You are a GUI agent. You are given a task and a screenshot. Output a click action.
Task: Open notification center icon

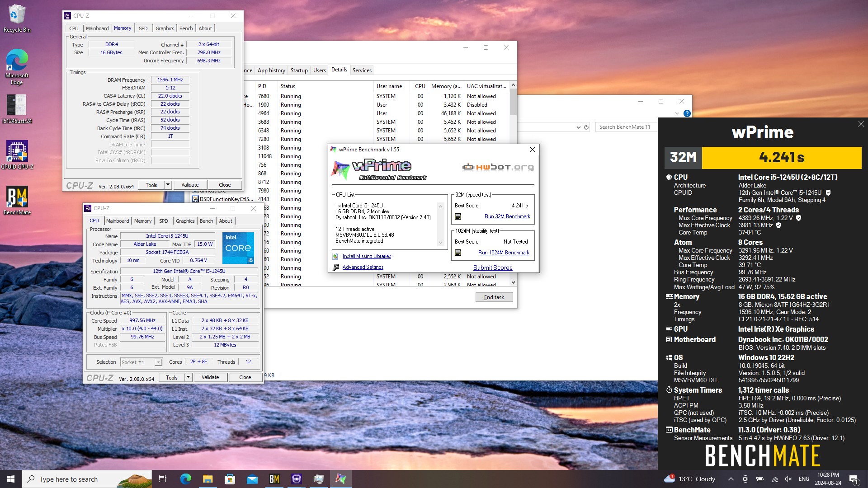854,479
